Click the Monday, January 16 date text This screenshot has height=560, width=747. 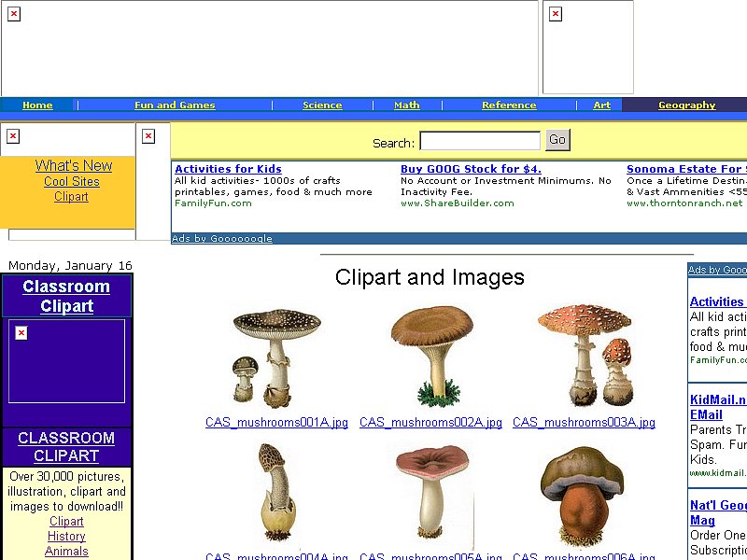70,265
